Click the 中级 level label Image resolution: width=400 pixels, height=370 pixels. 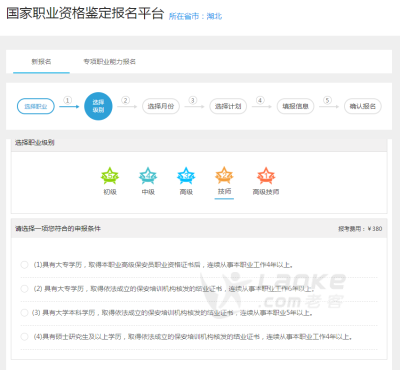[148, 192]
